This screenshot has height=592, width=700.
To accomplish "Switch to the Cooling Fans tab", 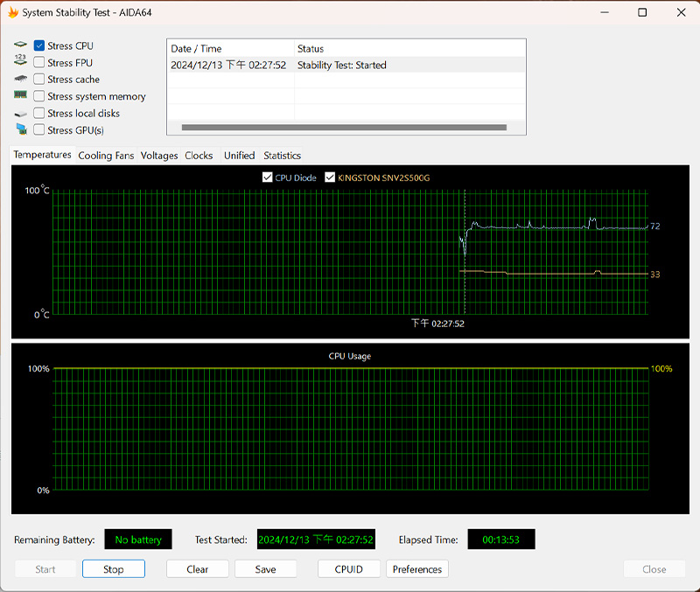I will click(106, 156).
